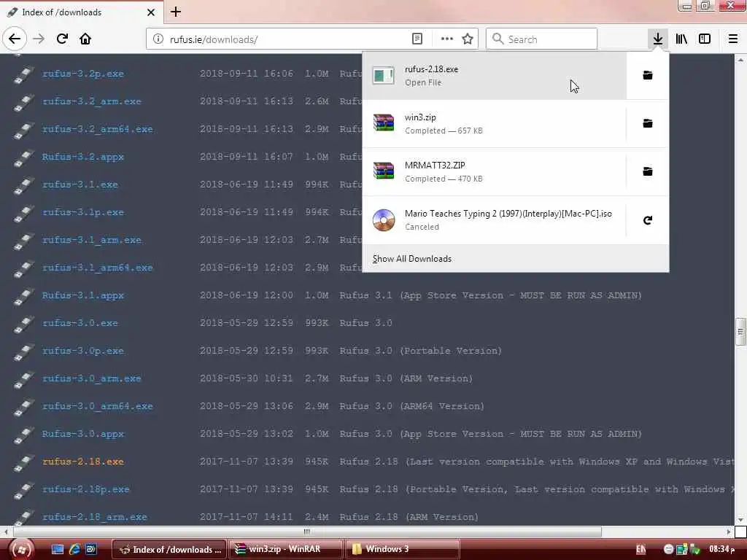
Task: Bookmark this page with star icon
Action: 468,39
